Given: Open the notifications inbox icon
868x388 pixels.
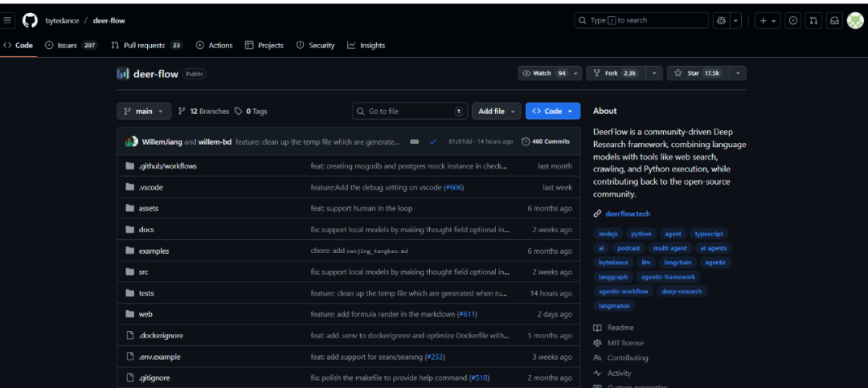Looking at the screenshot, I should pyautogui.click(x=833, y=20).
